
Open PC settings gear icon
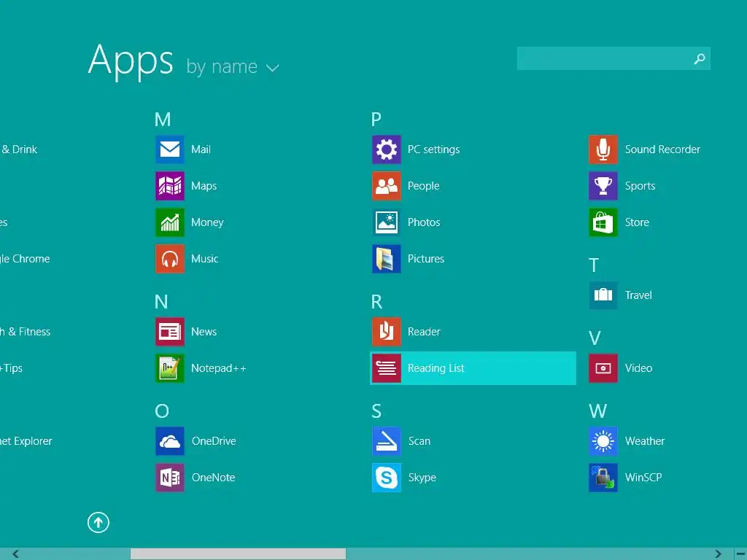click(x=387, y=149)
